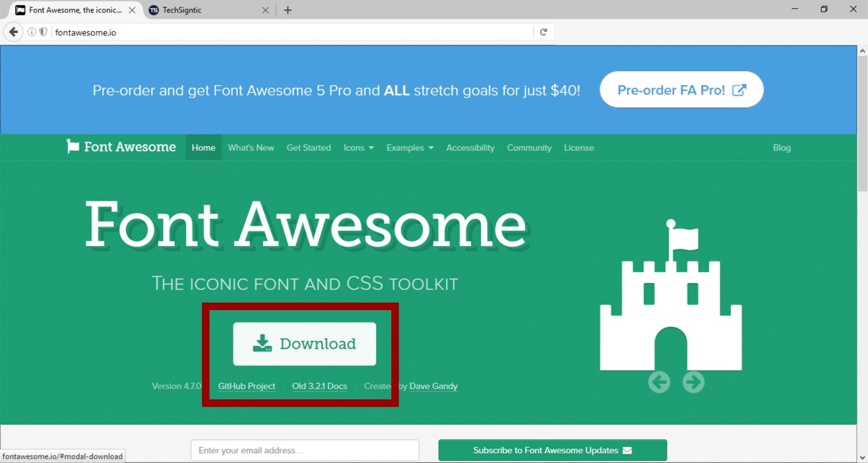
Task: Click Subscribe to Font Awesome Updates button
Action: 552,451
